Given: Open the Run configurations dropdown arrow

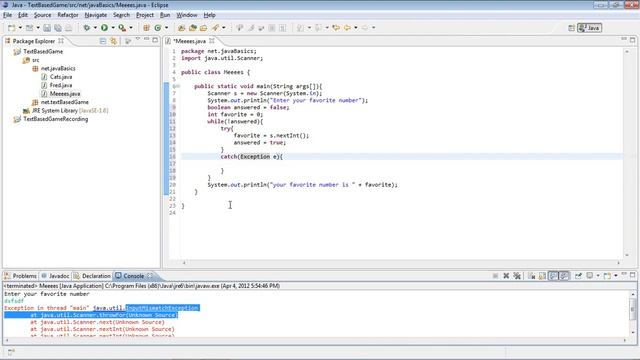Looking at the screenshot, I should pos(113,28).
